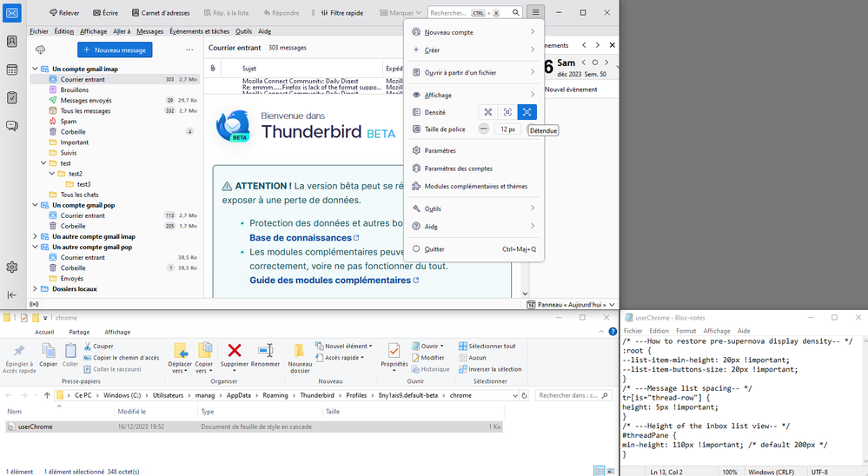
Task: Open Outils menu in Thunderbird menu bar
Action: 243,31
